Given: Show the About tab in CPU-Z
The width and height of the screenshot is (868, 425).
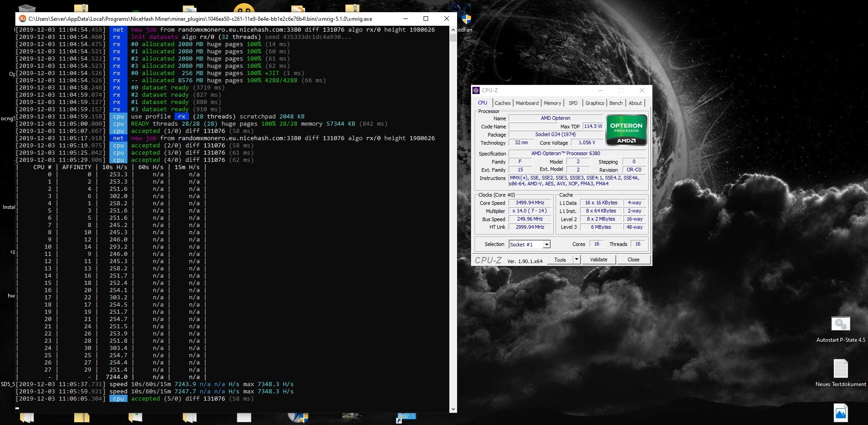Looking at the screenshot, I should coord(635,103).
